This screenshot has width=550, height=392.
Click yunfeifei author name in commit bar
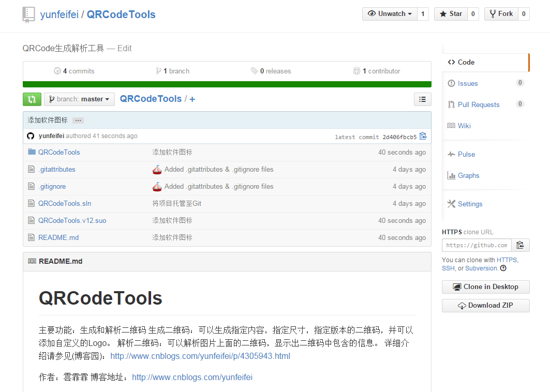(x=51, y=135)
